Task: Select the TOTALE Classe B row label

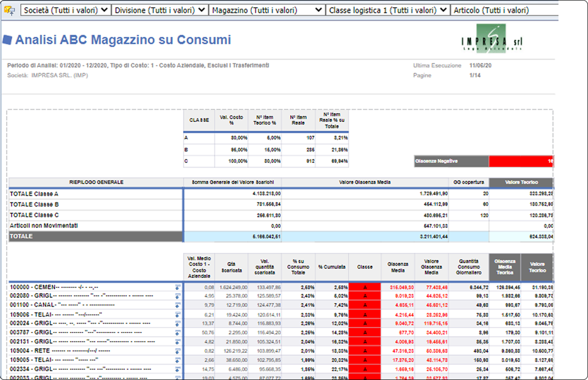Action: 34,204
